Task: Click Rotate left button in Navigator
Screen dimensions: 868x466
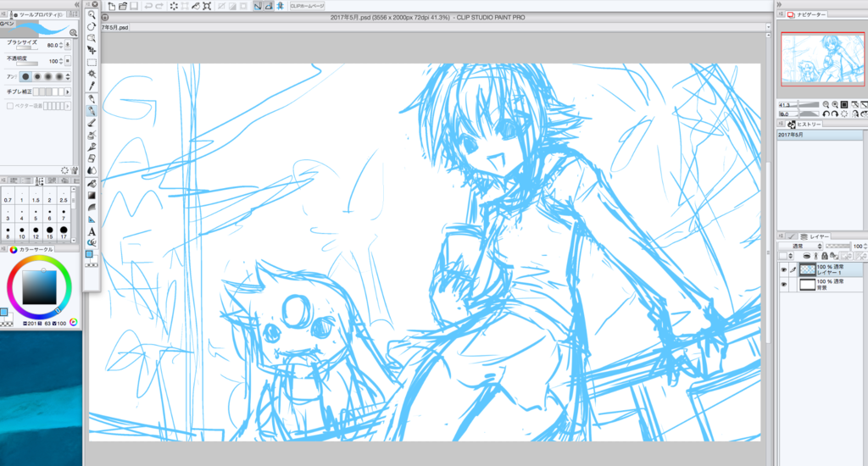Action: [826, 114]
